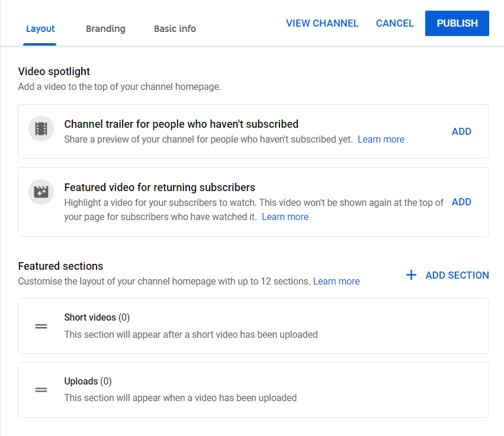Open Learn more about featured videos
The width and height of the screenshot is (504, 436).
[285, 217]
